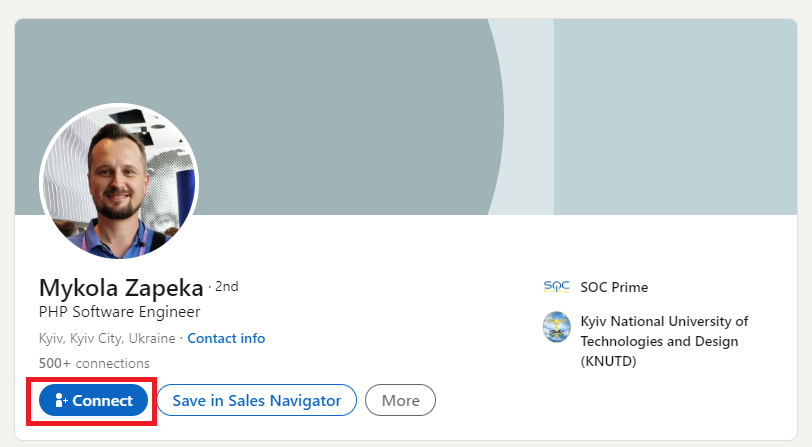Open the Contact info link
Image resolution: width=812 pixels, height=447 pixels.
[x=226, y=338]
